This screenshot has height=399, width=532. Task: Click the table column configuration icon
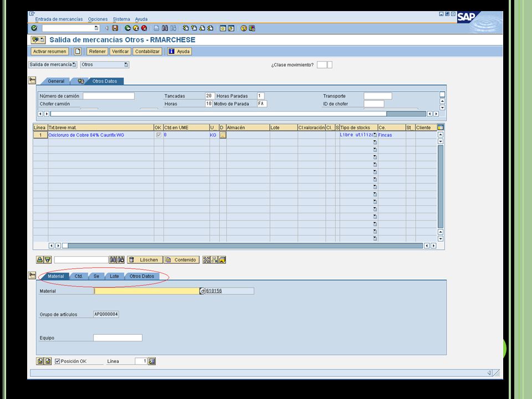tap(441, 127)
